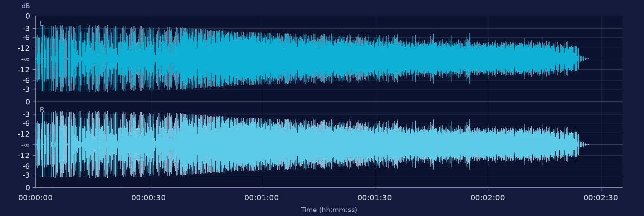644x216 pixels.
Task: Select the L channel label
Action: coord(42,24)
